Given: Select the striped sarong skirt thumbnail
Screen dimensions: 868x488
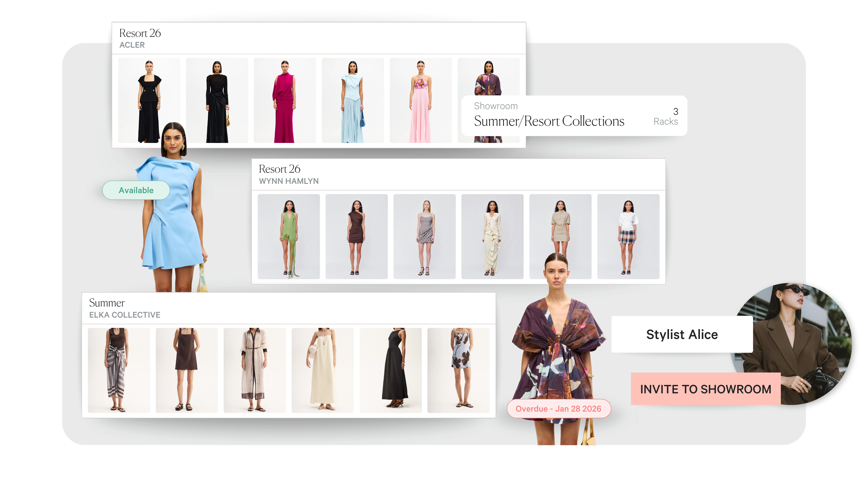Looking at the screenshot, I should pos(119,370).
